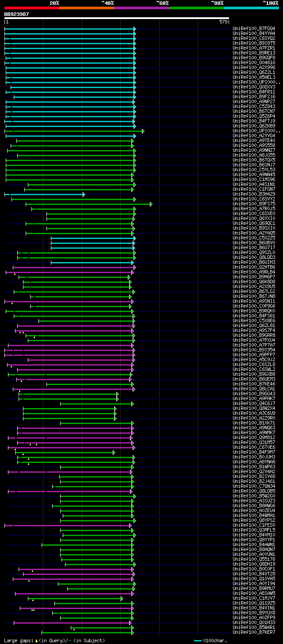Screen dimensions: 283x644
Task: Click the purple bar for UniRef100_A8IAW5
Action: [x=74, y=594]
